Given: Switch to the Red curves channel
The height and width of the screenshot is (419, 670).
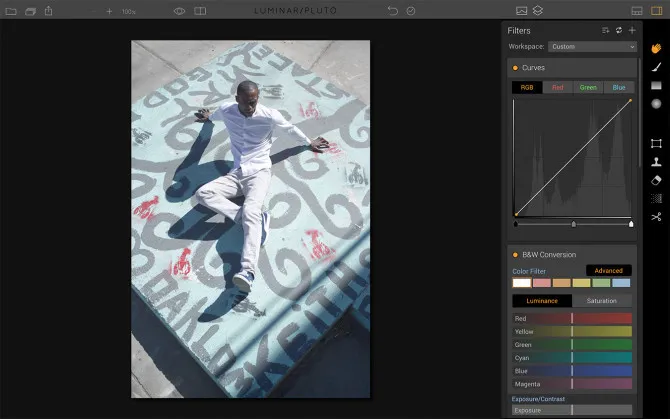Looking at the screenshot, I should point(557,88).
